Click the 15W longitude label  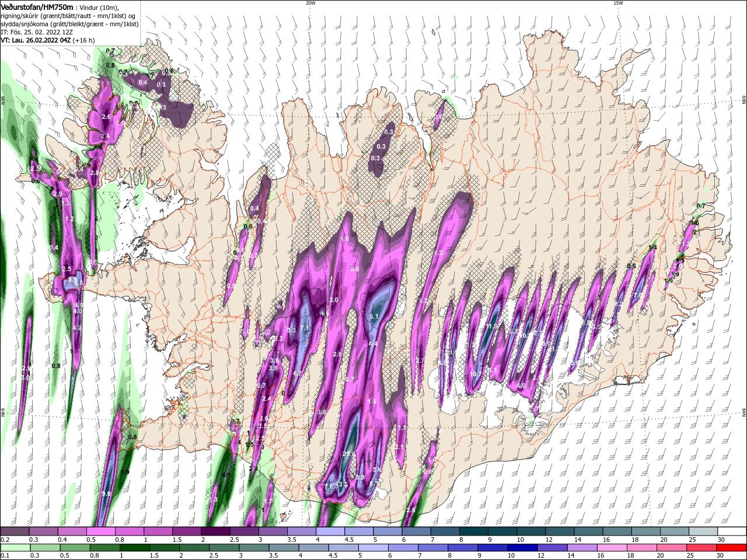coord(618,3)
